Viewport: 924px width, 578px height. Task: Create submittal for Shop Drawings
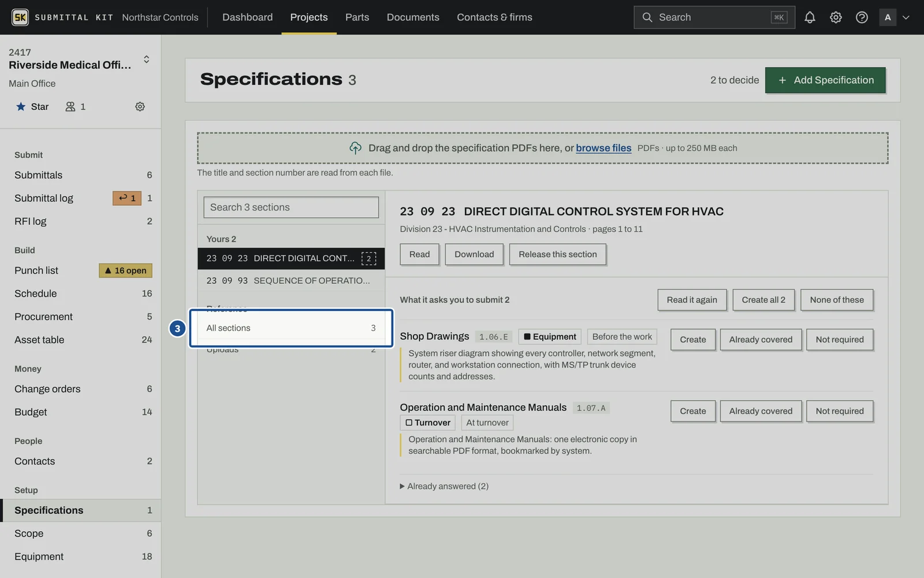click(x=692, y=340)
